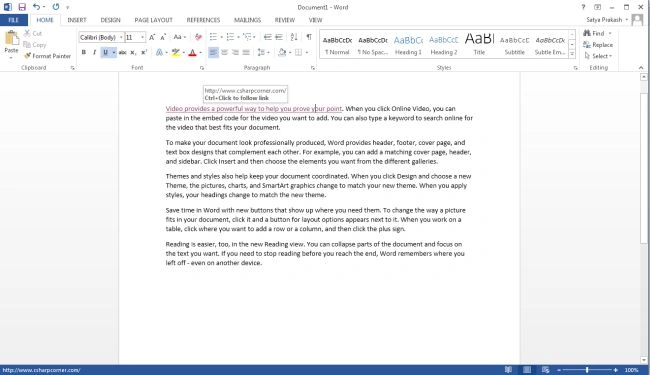
Task: Open the Change Case dropdown
Action: click(x=179, y=37)
